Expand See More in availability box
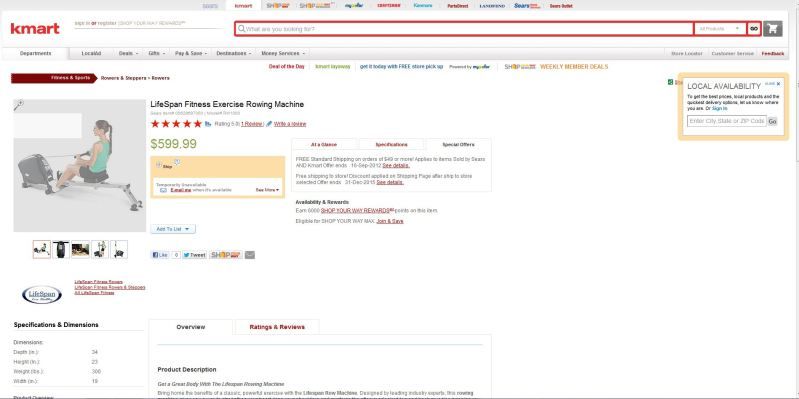 (267, 190)
